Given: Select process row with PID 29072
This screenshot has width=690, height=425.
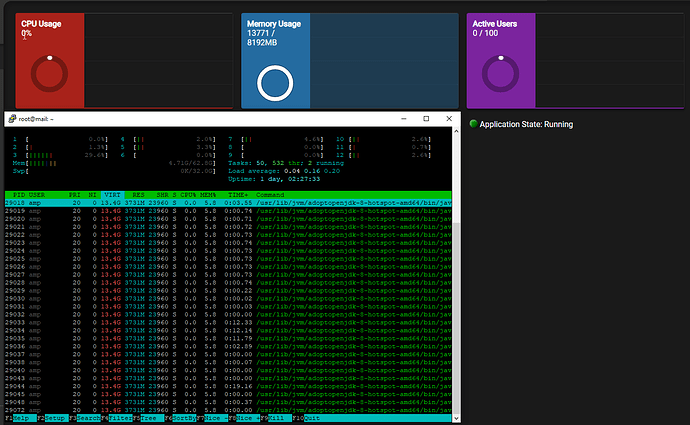Looking at the screenshot, I should [x=228, y=410].
